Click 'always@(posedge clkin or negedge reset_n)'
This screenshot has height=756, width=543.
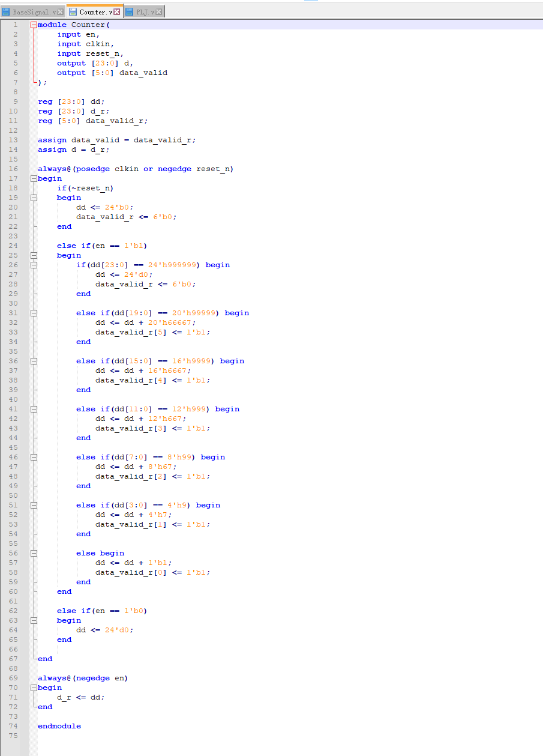pos(136,169)
